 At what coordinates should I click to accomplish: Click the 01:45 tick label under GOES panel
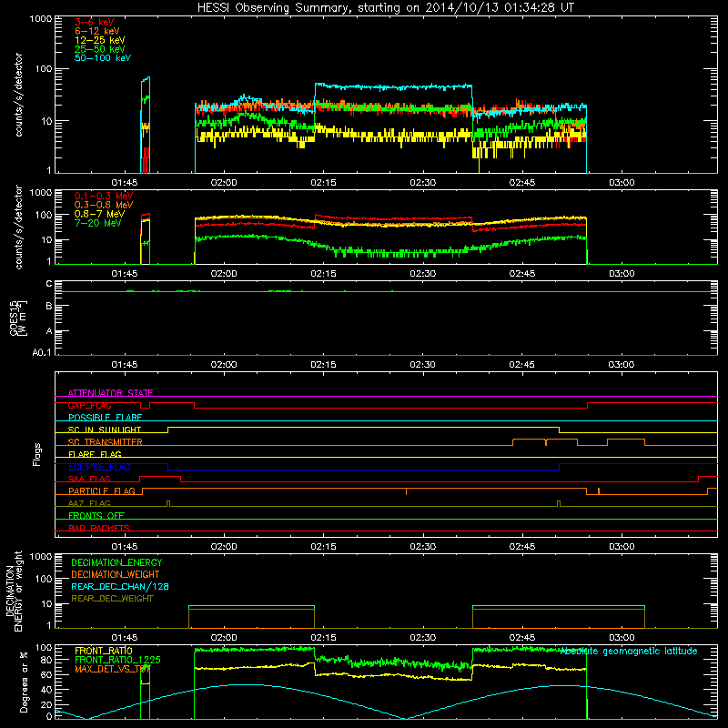[x=125, y=365]
